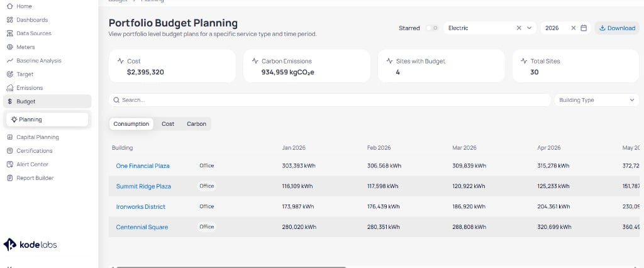Click the Jan 2026 column header
The height and width of the screenshot is (268, 644).
(294, 148)
